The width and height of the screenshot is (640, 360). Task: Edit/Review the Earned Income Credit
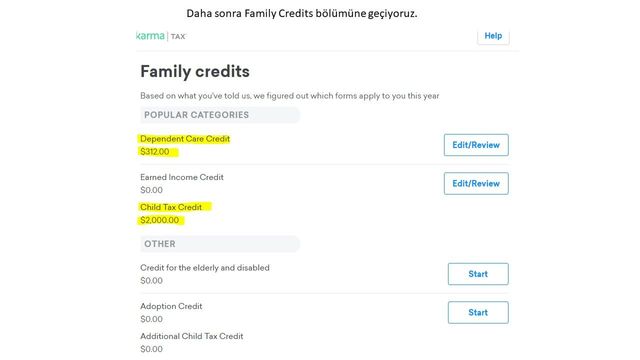tap(476, 183)
